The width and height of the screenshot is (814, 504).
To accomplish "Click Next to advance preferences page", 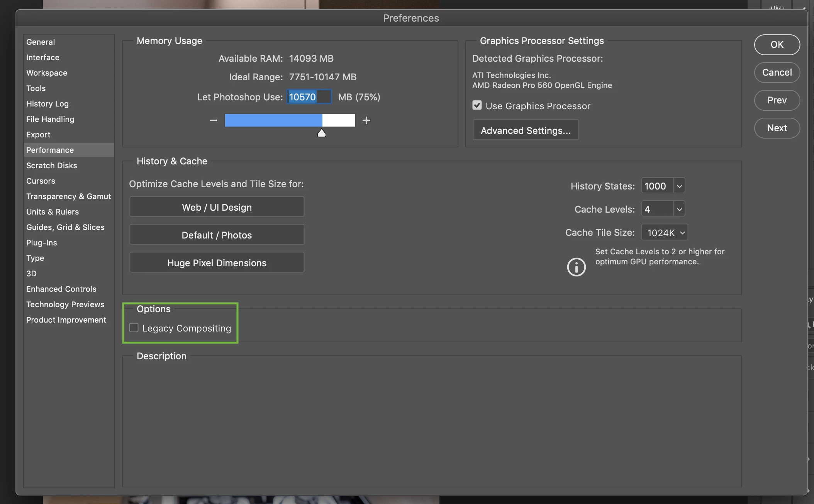I will (777, 128).
